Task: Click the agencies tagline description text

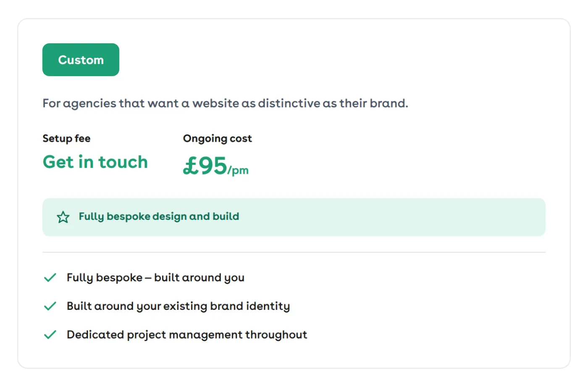Action: point(225,103)
